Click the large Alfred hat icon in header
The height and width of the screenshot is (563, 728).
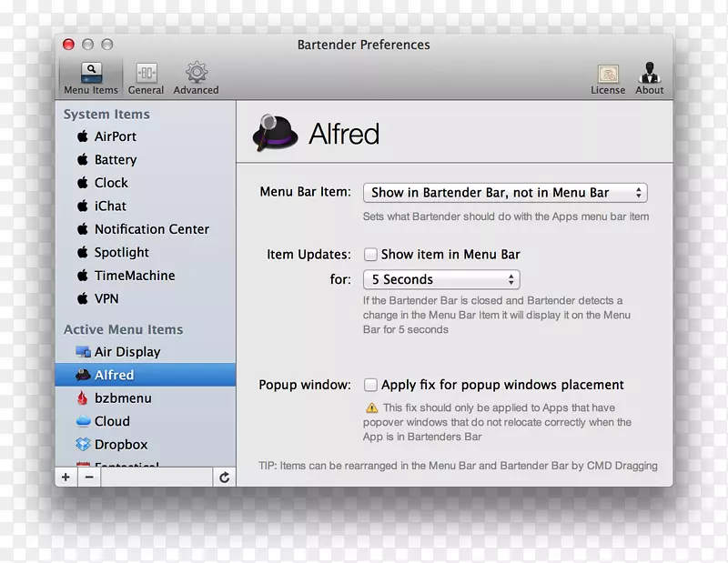pos(275,133)
